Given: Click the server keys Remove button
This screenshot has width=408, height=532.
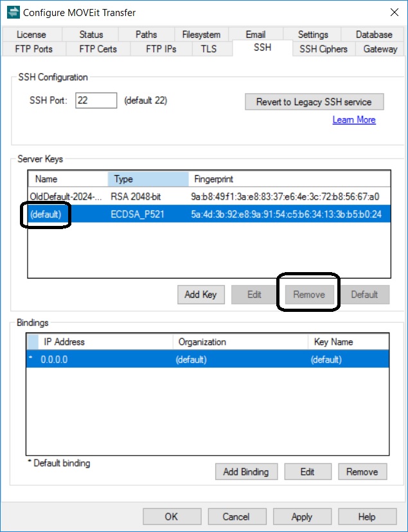Looking at the screenshot, I should (x=309, y=295).
